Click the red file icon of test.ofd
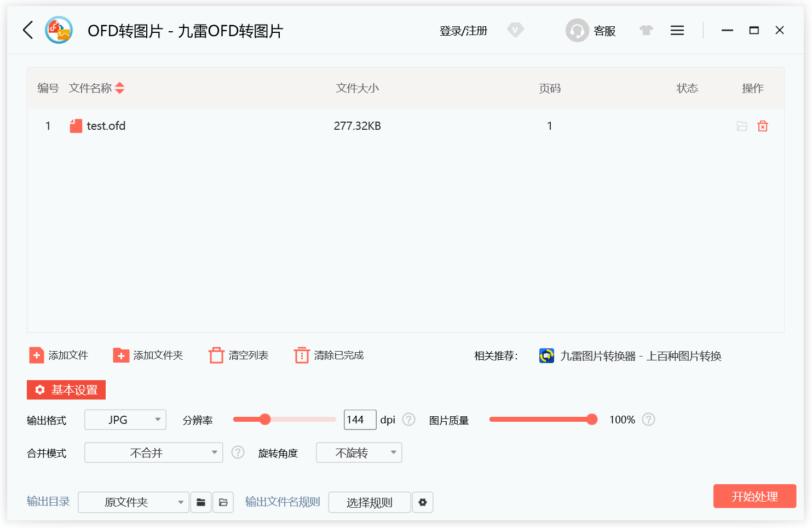Viewport: 812px width, 528px height. pyautogui.click(x=76, y=126)
